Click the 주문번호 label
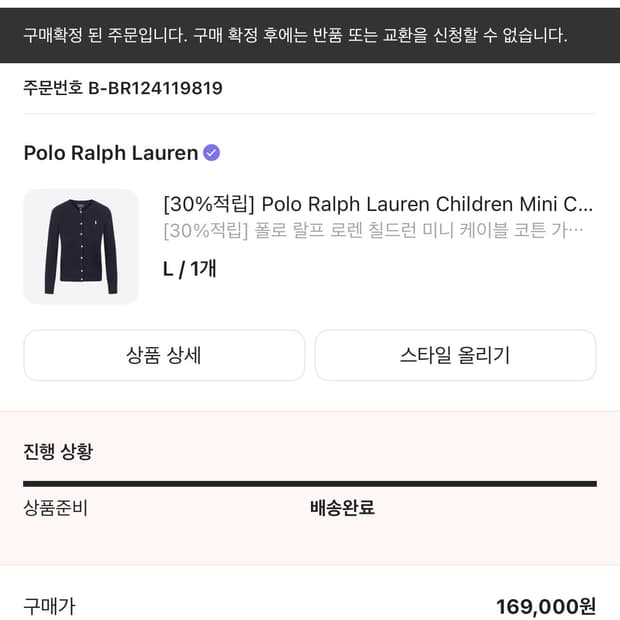620x620 pixels. (x=54, y=88)
